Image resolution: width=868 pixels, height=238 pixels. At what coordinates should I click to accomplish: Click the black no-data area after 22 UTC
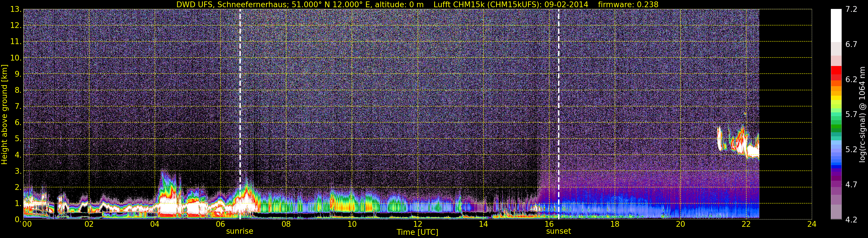pos(785,114)
